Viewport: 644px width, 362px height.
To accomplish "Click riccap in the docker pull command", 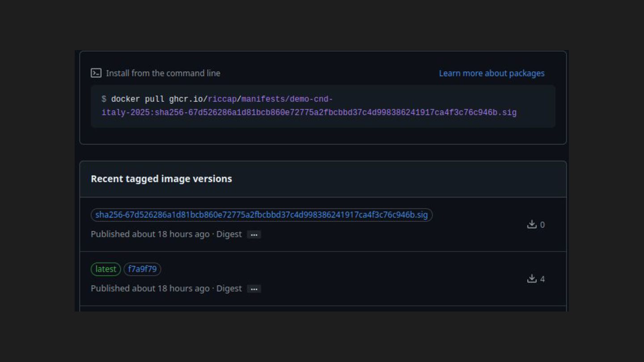I will pos(222,99).
